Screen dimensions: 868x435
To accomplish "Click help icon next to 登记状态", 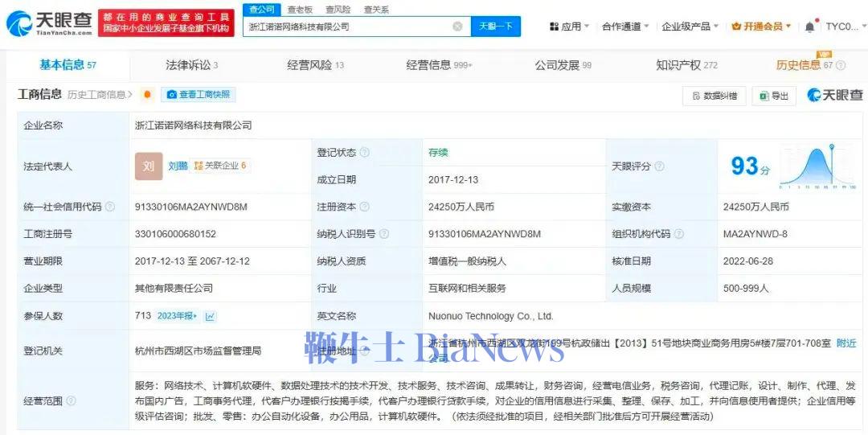I will click(x=365, y=153).
